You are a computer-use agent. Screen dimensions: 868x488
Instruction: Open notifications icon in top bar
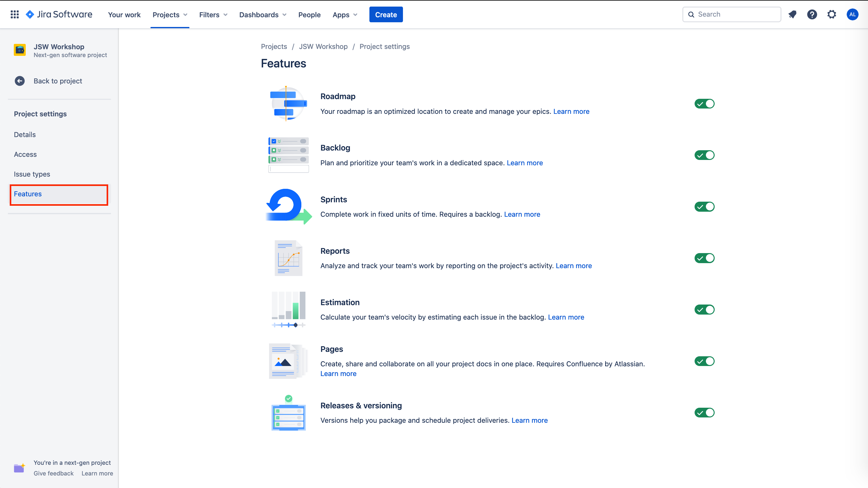tap(792, 14)
